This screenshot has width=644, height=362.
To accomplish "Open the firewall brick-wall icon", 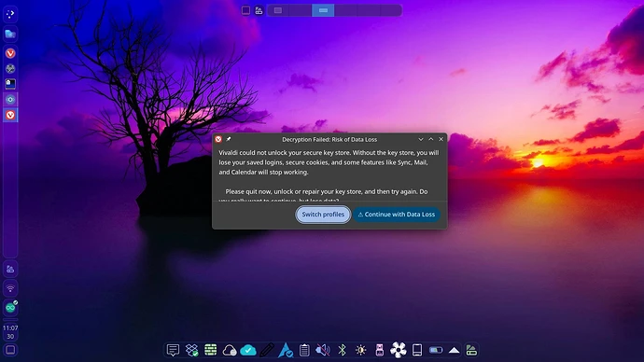I will coord(211,350).
